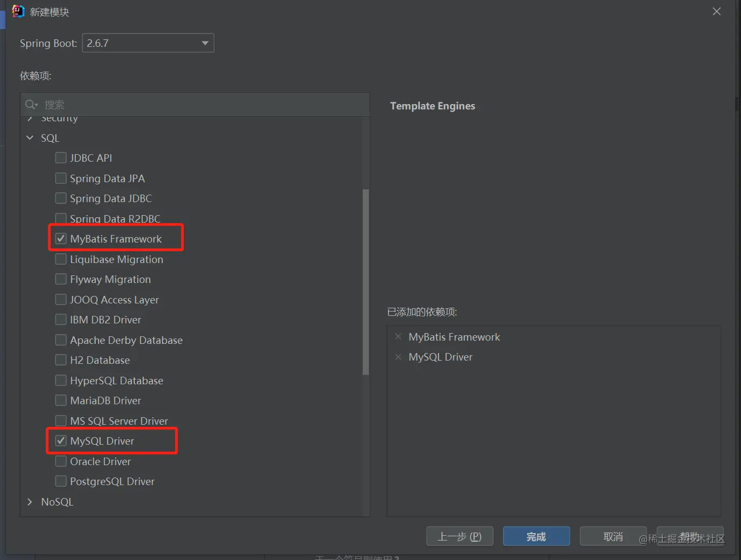The height and width of the screenshot is (560, 741).
Task: Click the search magnifier icon in dependencies box
Action: click(x=31, y=105)
